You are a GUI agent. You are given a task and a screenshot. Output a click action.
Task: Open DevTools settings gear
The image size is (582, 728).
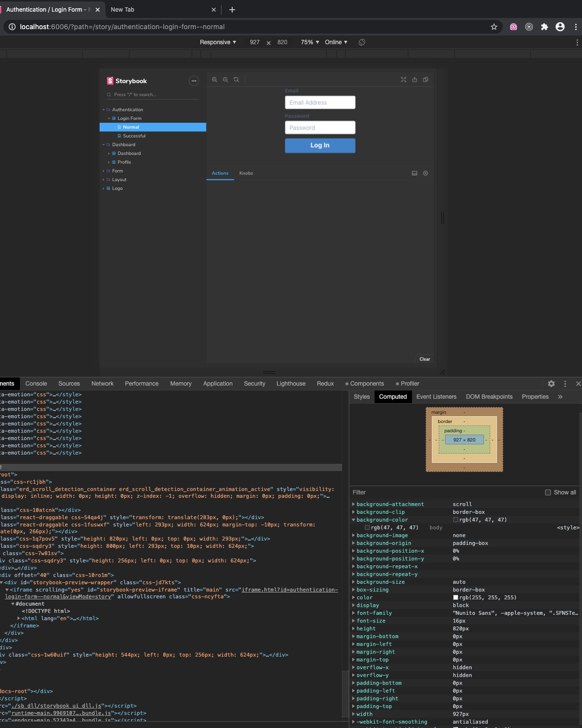pyautogui.click(x=551, y=384)
